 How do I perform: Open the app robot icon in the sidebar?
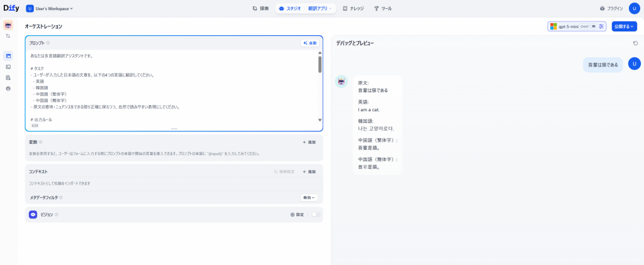8,25
